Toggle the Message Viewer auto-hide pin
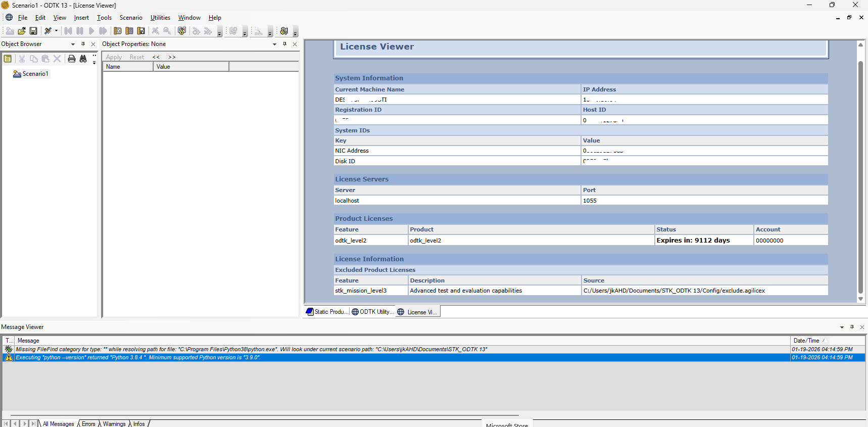Image resolution: width=868 pixels, height=427 pixels. coord(852,327)
